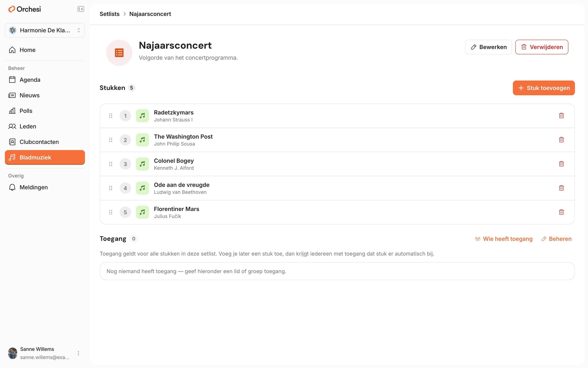
Task: Remove Ode aan de vreugde trash icon
Action: [x=561, y=188]
